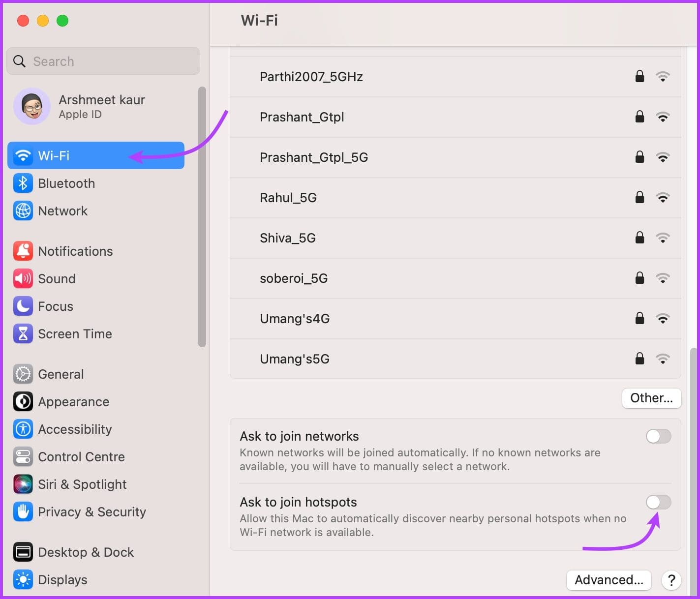
Task: Select the Network globe icon
Action: 23,210
